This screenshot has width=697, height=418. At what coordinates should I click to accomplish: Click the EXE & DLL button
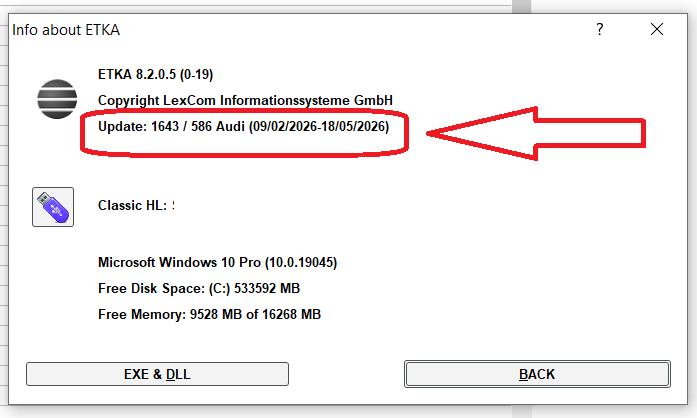[157, 374]
